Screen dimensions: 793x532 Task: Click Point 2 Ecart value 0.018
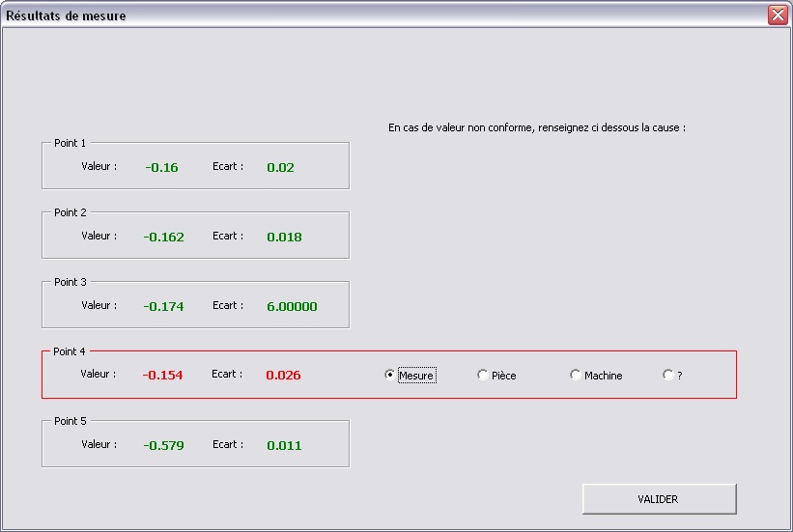coord(284,238)
